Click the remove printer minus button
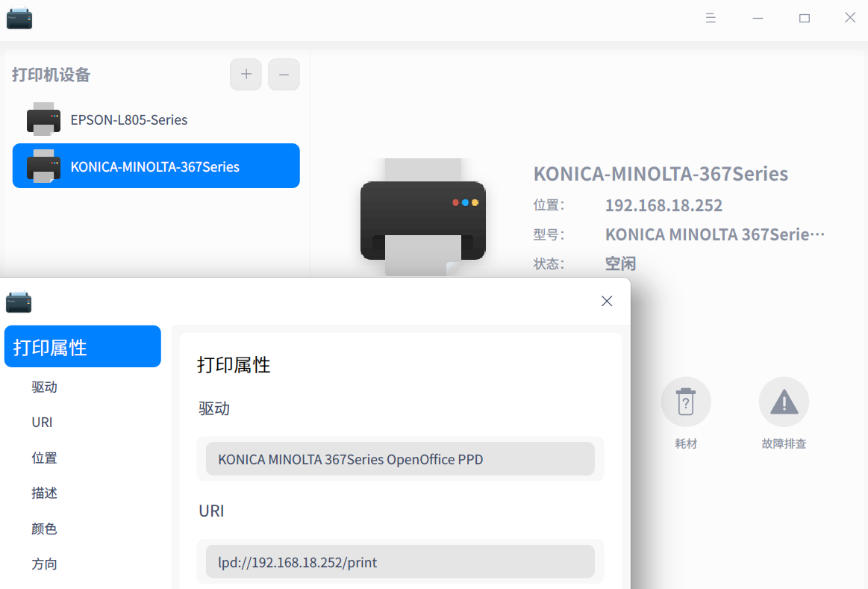Screen dimensions: 868x589 (x=284, y=74)
